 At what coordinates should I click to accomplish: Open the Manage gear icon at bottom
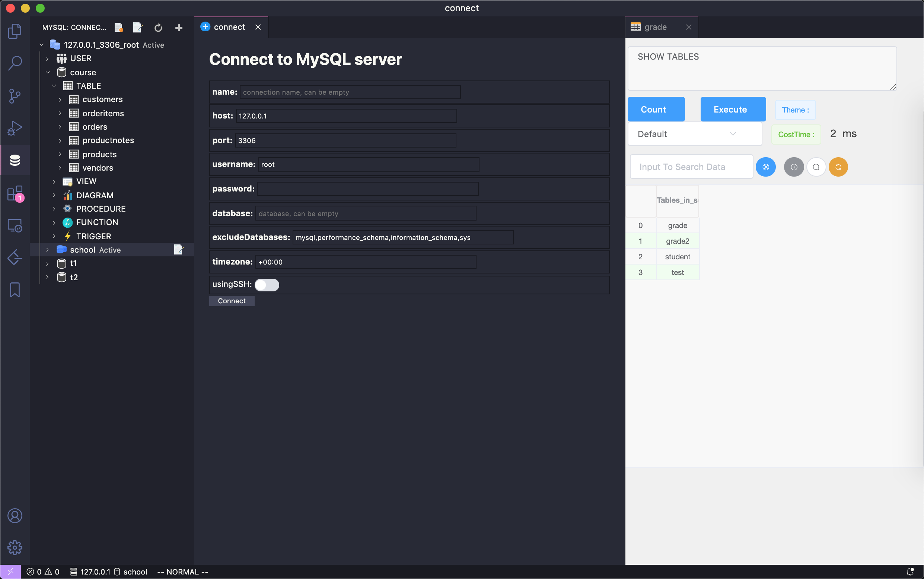15,547
